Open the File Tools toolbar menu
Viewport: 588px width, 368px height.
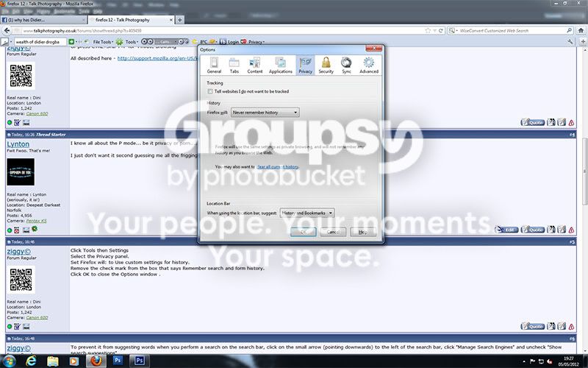click(103, 42)
